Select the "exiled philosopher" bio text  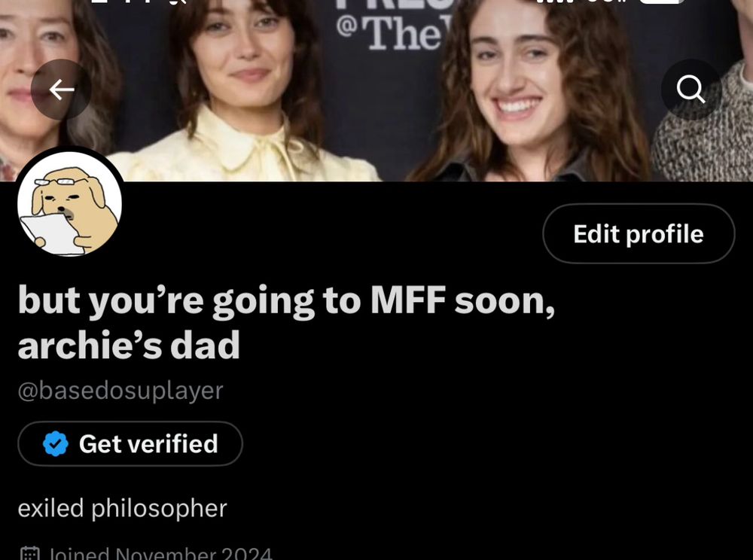pos(123,508)
